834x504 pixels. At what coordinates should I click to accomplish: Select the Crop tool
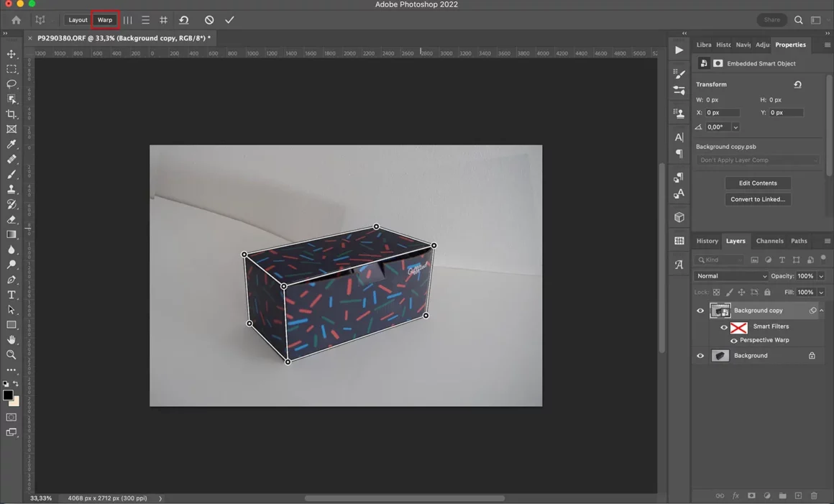click(12, 114)
